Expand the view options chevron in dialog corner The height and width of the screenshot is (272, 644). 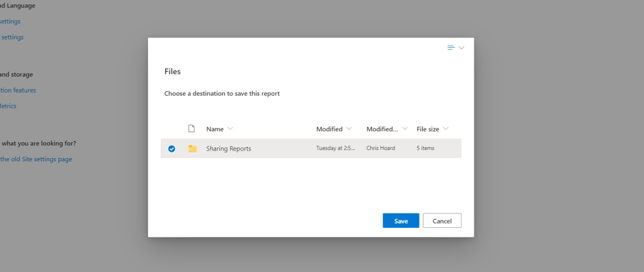[x=461, y=48]
